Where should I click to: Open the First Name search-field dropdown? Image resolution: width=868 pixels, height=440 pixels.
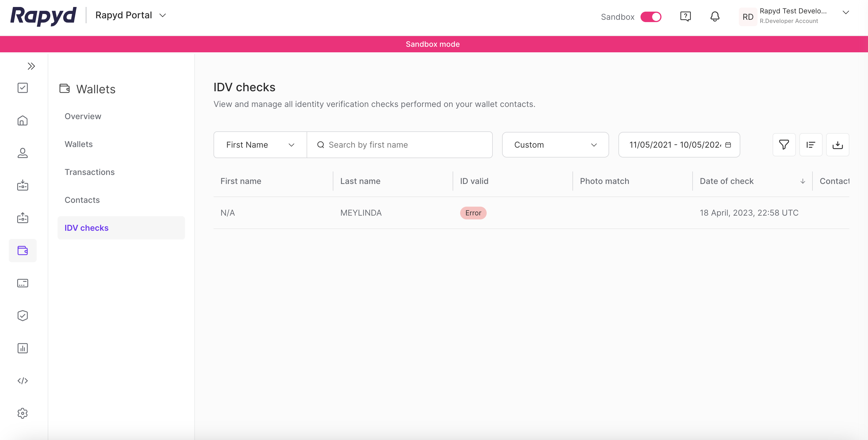tap(260, 145)
